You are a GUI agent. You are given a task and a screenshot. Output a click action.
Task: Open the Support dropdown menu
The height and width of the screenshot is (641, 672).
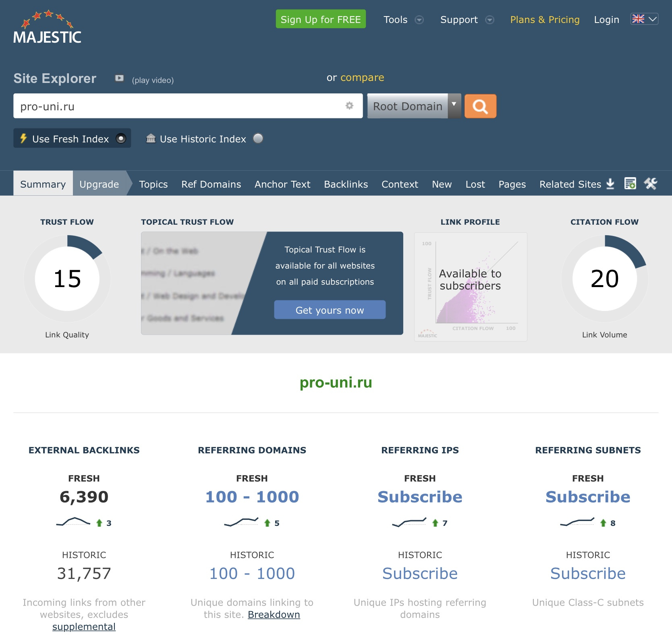click(467, 20)
